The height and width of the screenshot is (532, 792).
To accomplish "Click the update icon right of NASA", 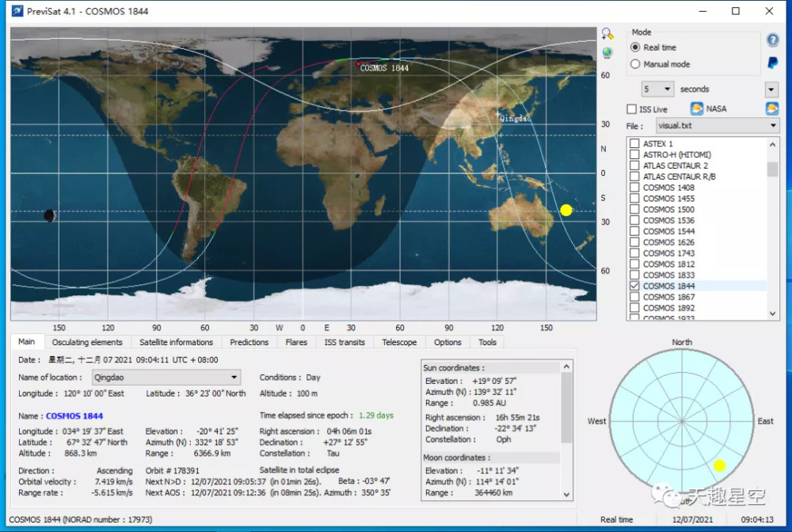I will (x=771, y=108).
